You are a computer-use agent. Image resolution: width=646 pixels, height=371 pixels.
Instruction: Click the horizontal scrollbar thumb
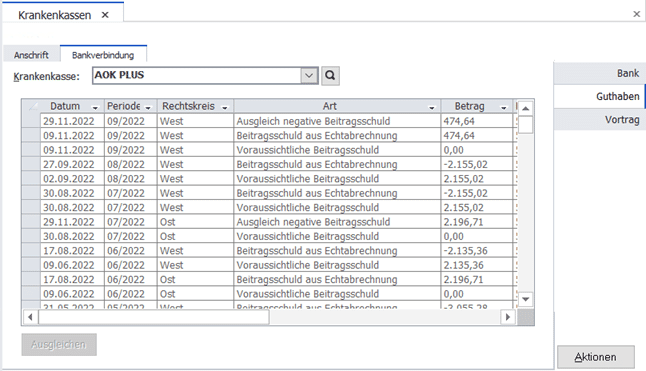tap(154, 317)
